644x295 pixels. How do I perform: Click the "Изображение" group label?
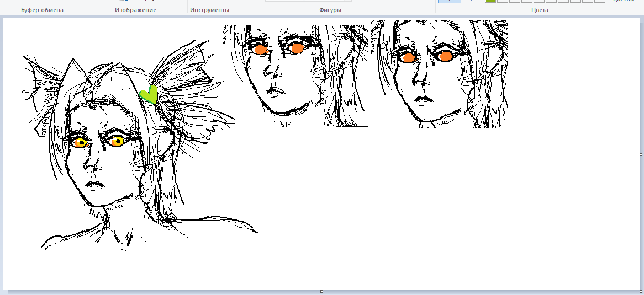point(135,10)
